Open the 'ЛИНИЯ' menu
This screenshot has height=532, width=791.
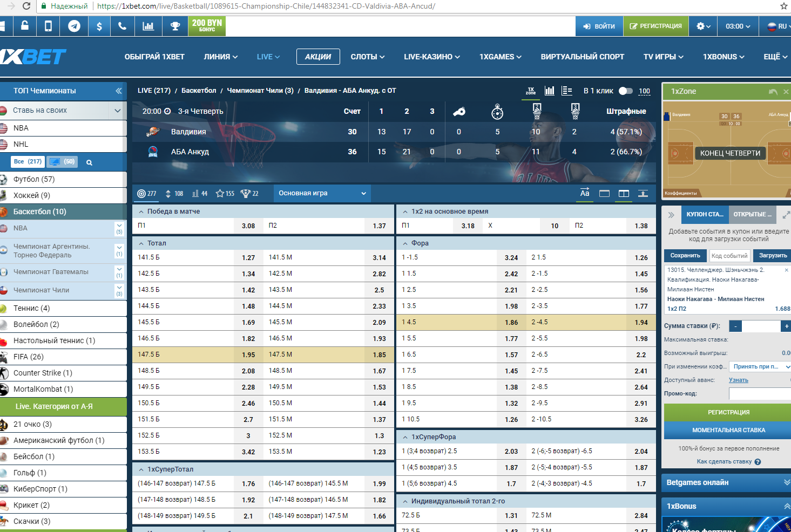pyautogui.click(x=220, y=57)
